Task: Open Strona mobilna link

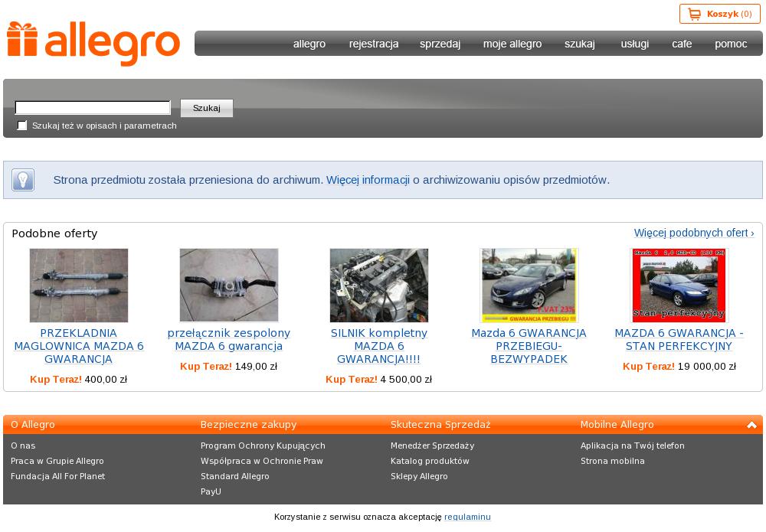Action: pos(613,461)
